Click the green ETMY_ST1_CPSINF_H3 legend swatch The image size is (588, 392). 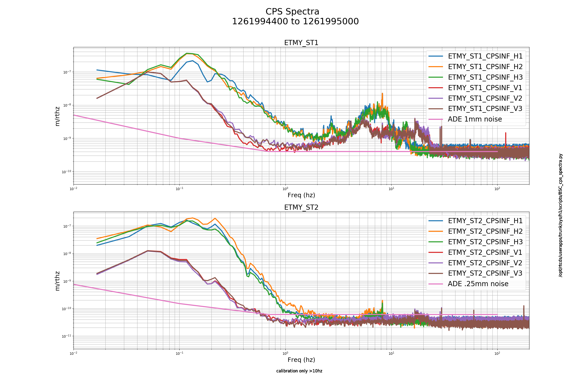[x=436, y=77]
